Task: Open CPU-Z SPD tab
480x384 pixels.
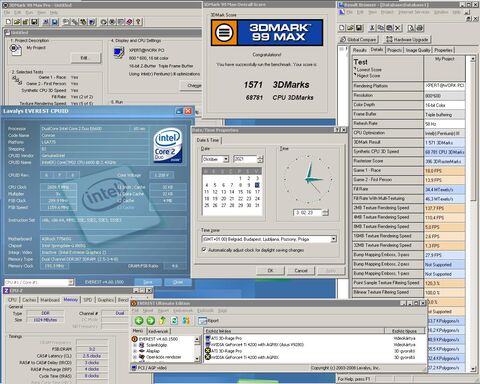Action: coord(88,300)
